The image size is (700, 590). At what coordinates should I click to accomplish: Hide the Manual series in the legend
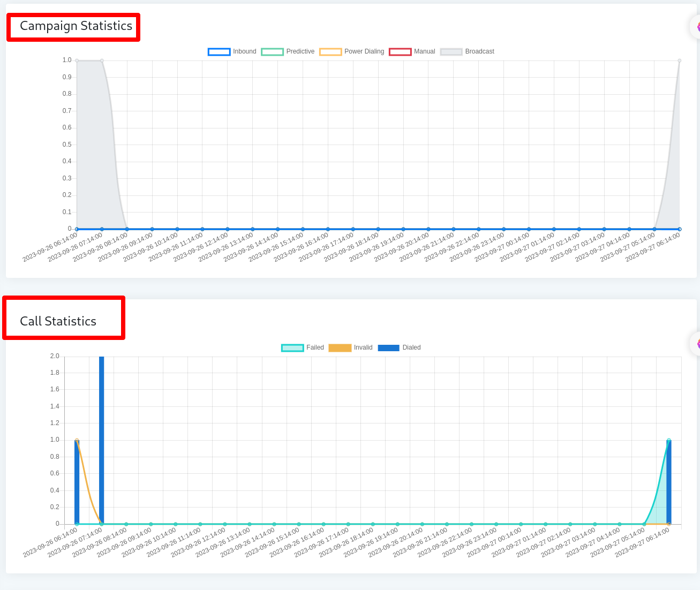[412, 52]
